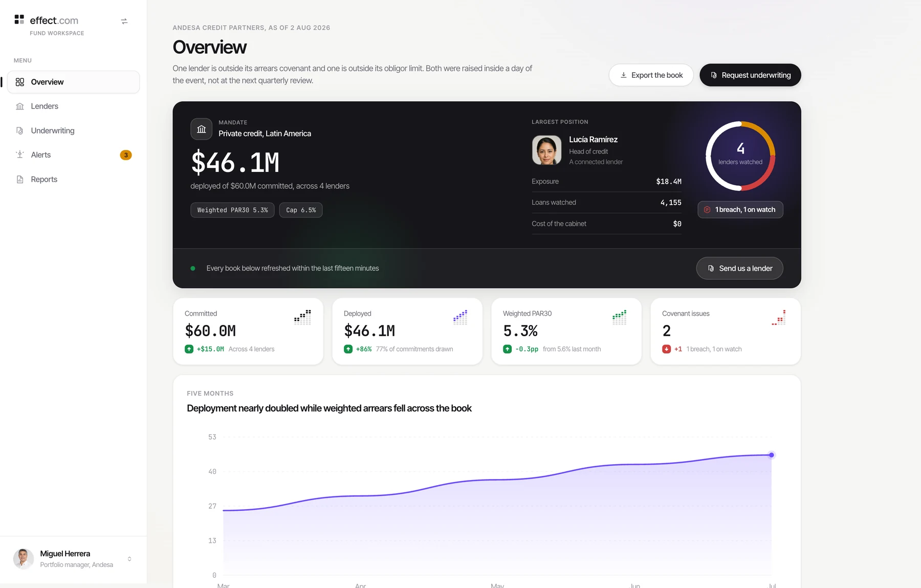Viewport: 921px width, 588px height.
Task: Click the effect.com logo icon
Action: 19,19
